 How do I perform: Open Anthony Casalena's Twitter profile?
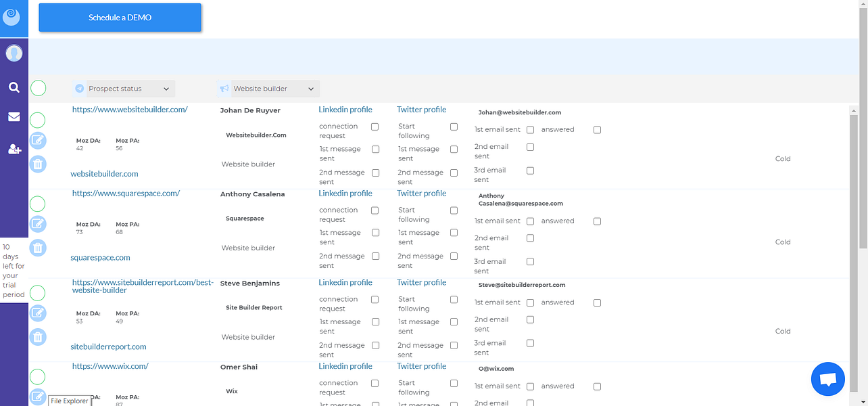422,194
